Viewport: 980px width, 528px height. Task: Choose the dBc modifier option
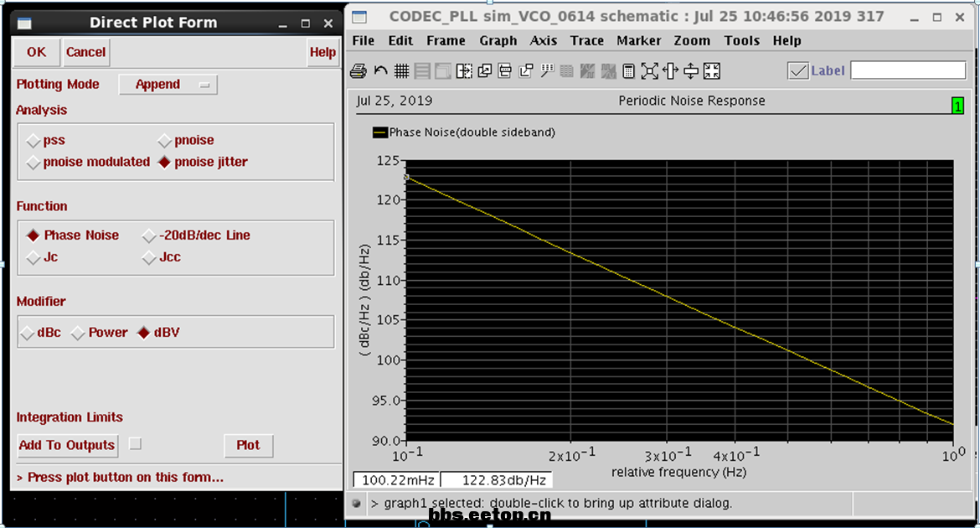28,333
